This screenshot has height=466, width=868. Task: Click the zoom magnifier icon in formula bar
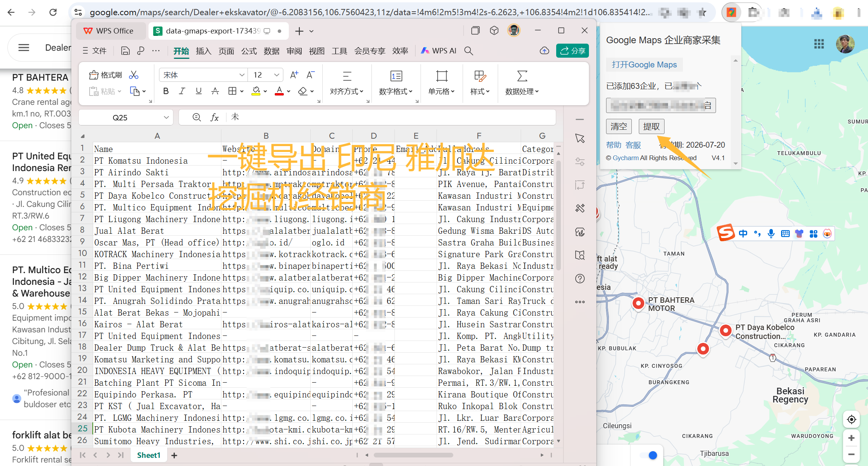(197, 117)
